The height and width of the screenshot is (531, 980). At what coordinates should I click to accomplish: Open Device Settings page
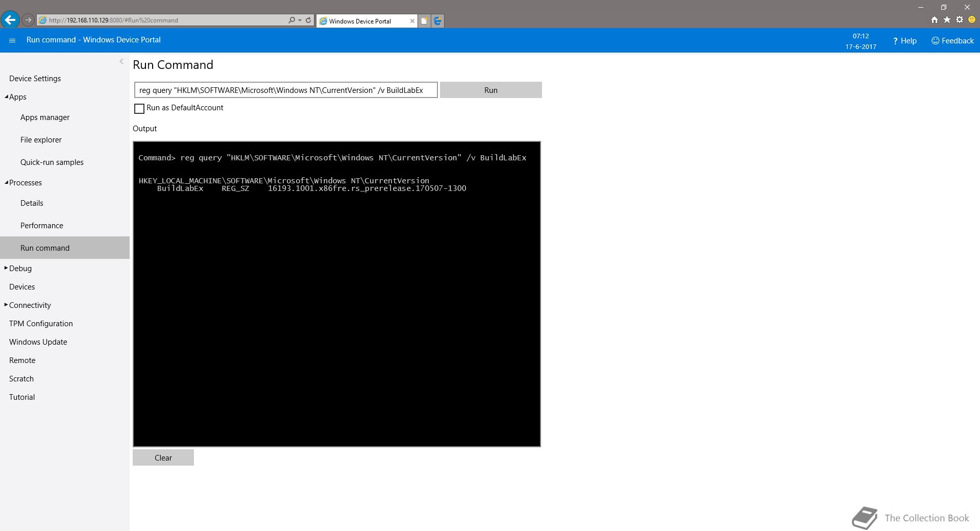(35, 79)
